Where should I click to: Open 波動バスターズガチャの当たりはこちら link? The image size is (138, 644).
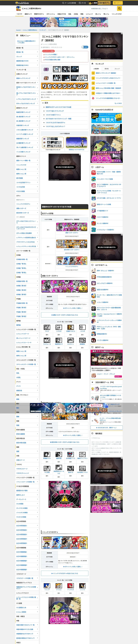point(65,315)
